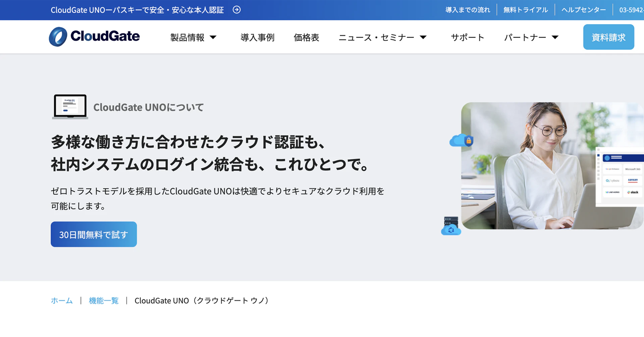Click the app dashboard mockup overlay image
This screenshot has width=644, height=337.
[x=620, y=176]
